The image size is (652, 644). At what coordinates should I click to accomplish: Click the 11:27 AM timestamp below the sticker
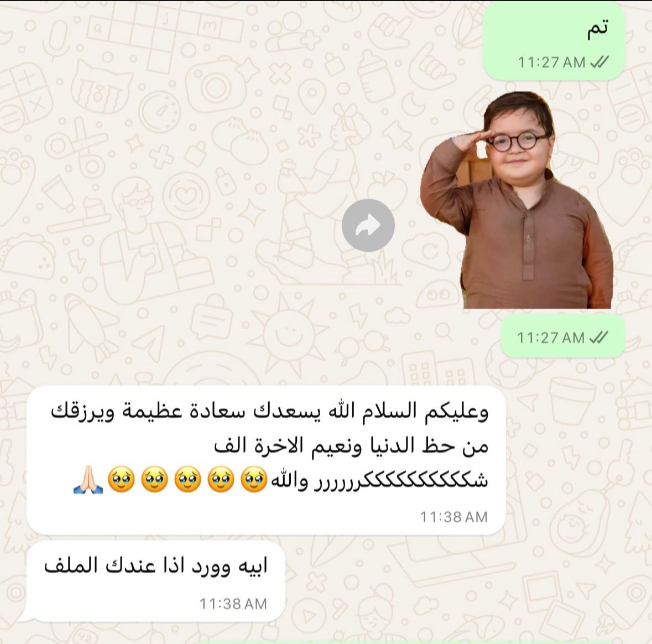point(551,338)
